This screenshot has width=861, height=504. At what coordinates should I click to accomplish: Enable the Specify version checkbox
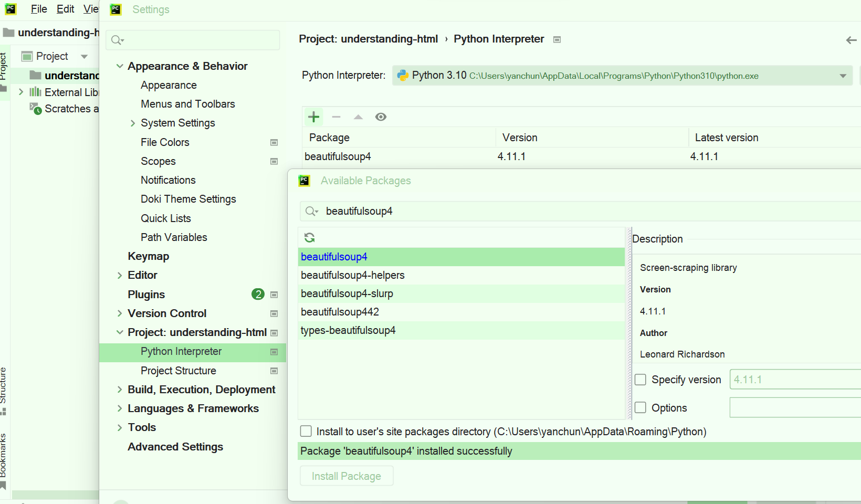point(640,379)
